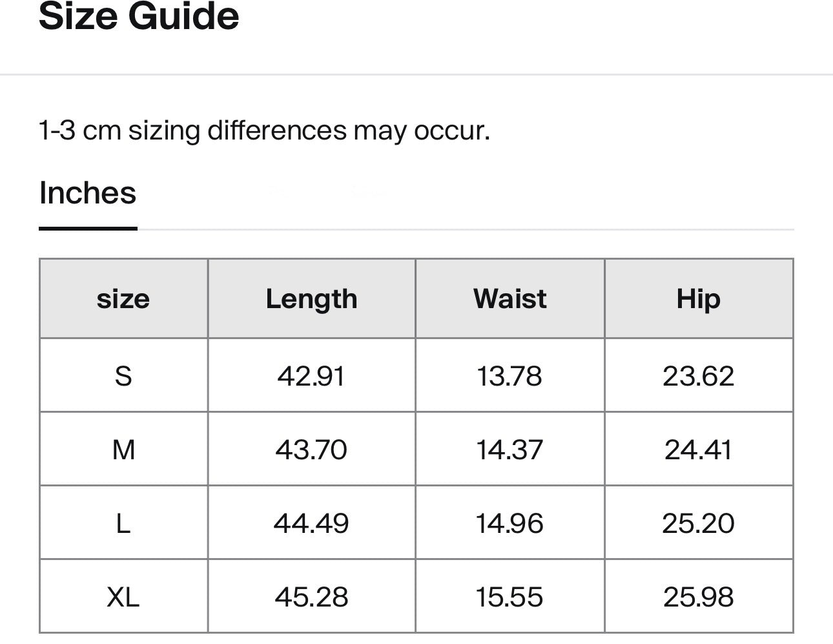This screenshot has width=833, height=644.
Task: Click the Hip column header
Action: tap(699, 298)
